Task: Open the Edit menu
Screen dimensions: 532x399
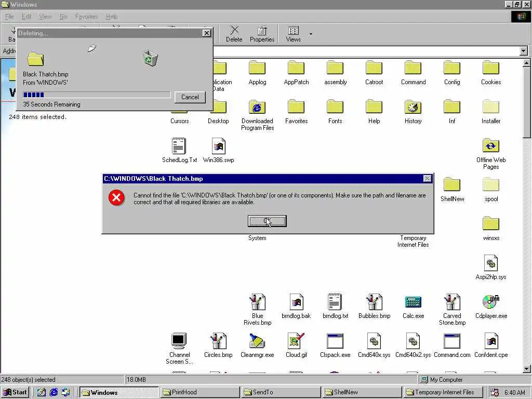Action: pos(26,17)
